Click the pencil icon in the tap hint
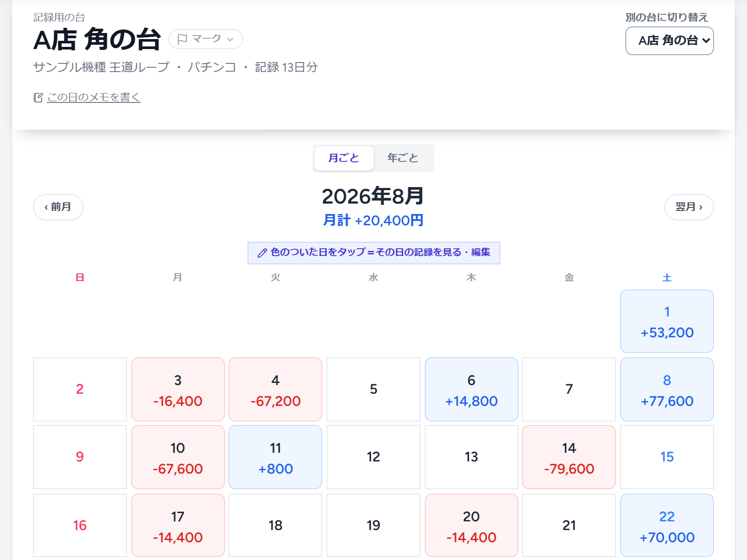747x560 pixels. (x=262, y=253)
